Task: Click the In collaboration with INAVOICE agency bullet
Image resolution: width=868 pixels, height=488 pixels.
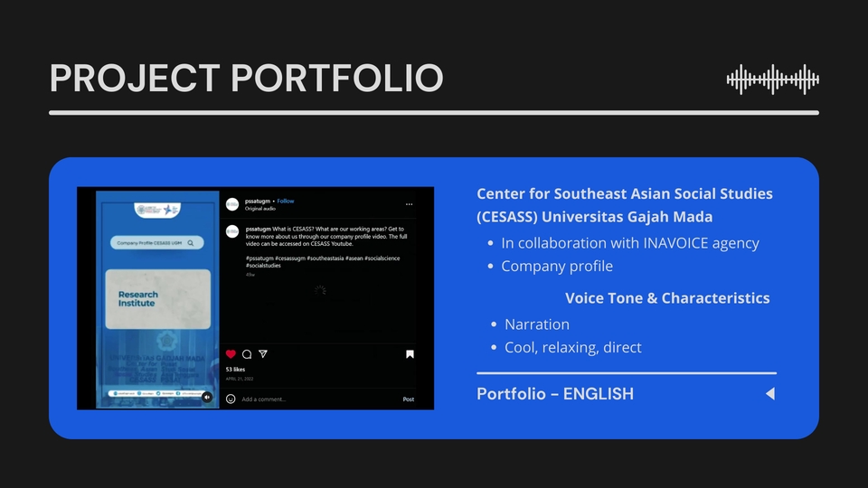Action: (x=630, y=243)
